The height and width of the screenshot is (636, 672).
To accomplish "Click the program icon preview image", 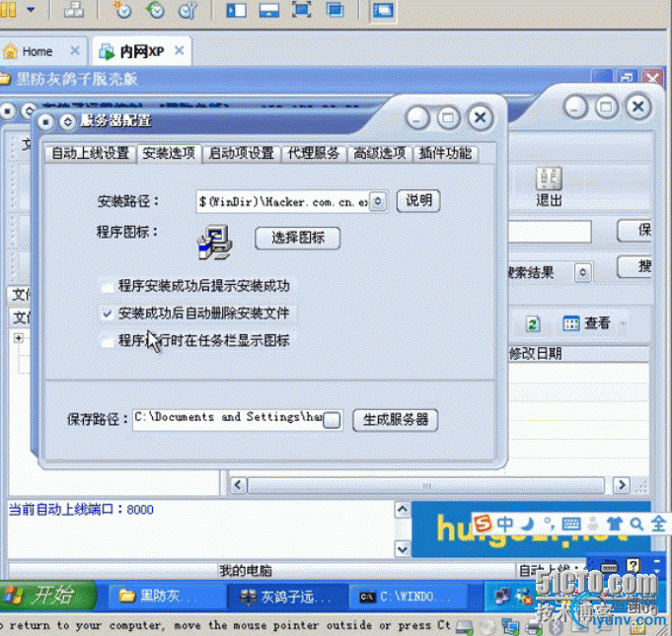I will 215,243.
